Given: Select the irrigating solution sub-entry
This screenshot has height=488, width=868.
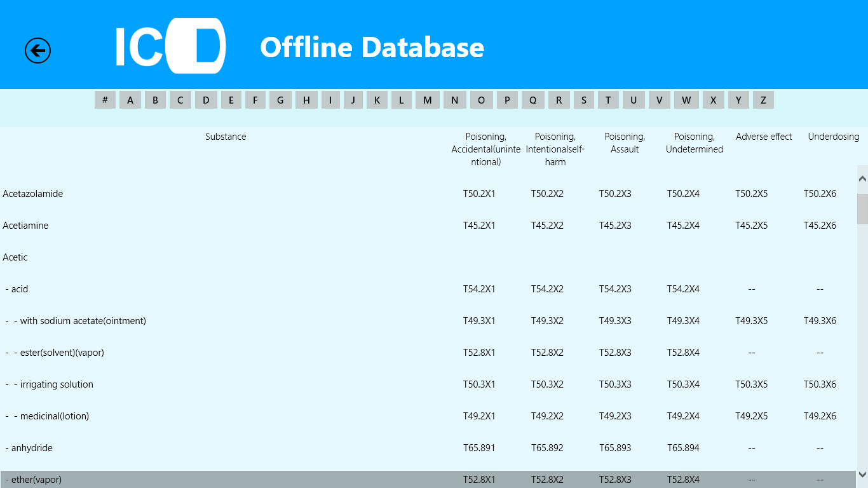Looking at the screenshot, I should (x=55, y=384).
